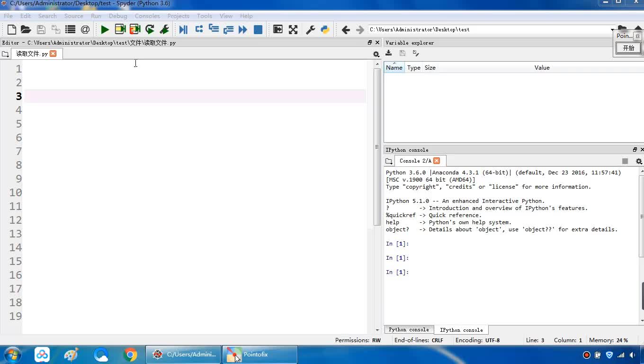Open the editor options gear menu

(x=376, y=54)
